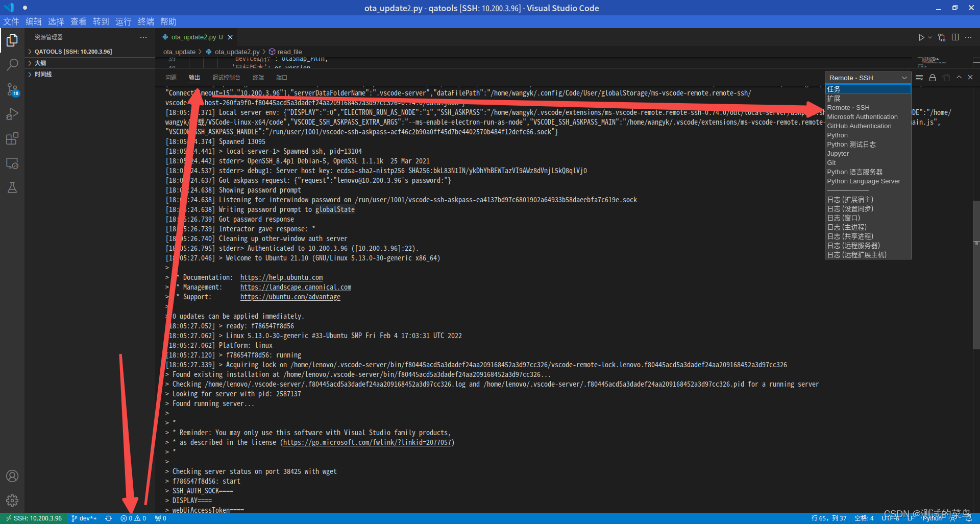This screenshot has width=980, height=524.
Task: Open Problems via errors and warnings count
Action: coord(133,518)
